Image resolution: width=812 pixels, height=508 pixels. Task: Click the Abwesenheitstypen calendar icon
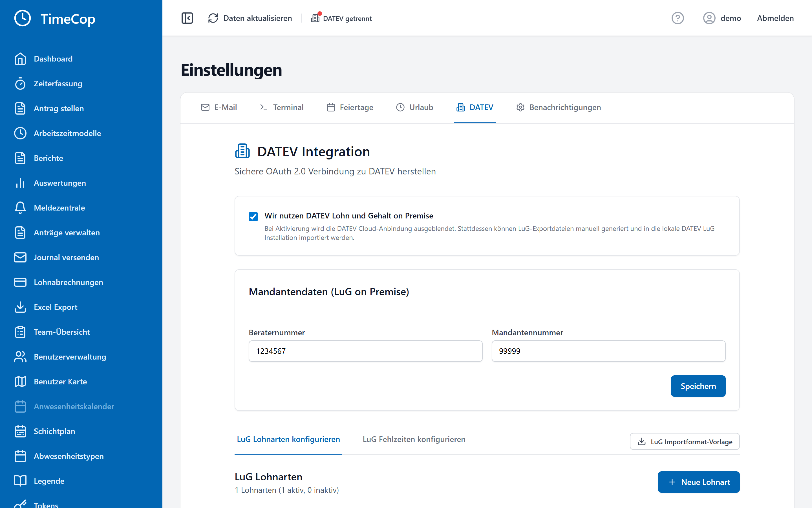(20, 456)
